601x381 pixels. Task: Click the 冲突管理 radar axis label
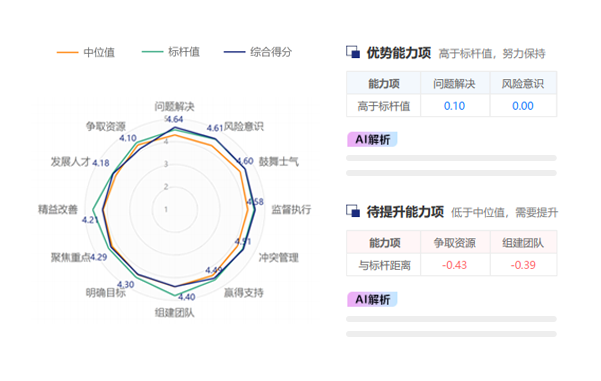click(279, 257)
